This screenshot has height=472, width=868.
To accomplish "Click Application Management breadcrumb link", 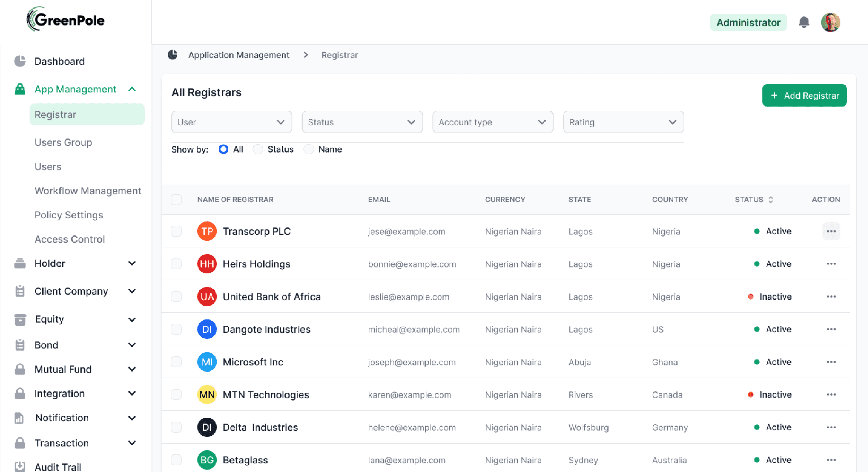I will 239,55.
